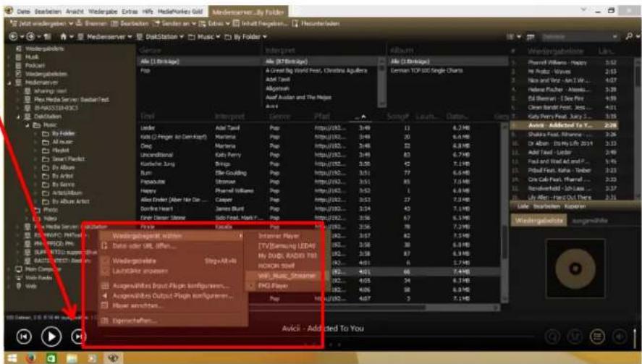Click the Inhalt freigeben toolbar button
Screen dimensions: 642x364
[260, 24]
